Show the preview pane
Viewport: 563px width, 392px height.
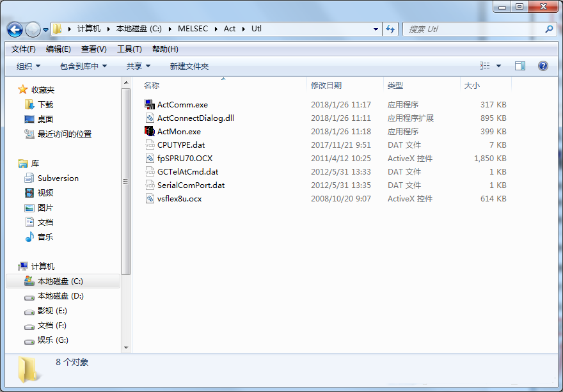[519, 66]
